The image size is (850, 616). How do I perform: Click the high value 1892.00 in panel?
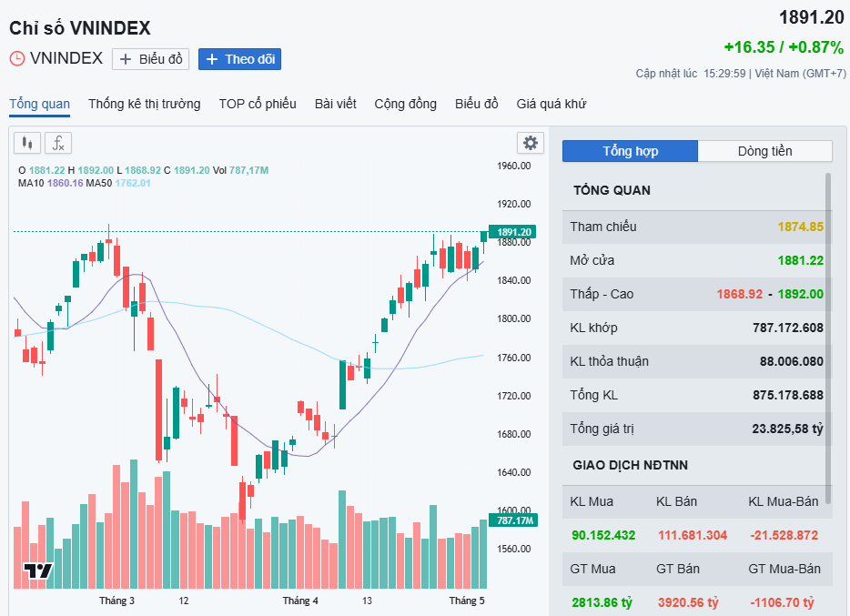point(801,294)
